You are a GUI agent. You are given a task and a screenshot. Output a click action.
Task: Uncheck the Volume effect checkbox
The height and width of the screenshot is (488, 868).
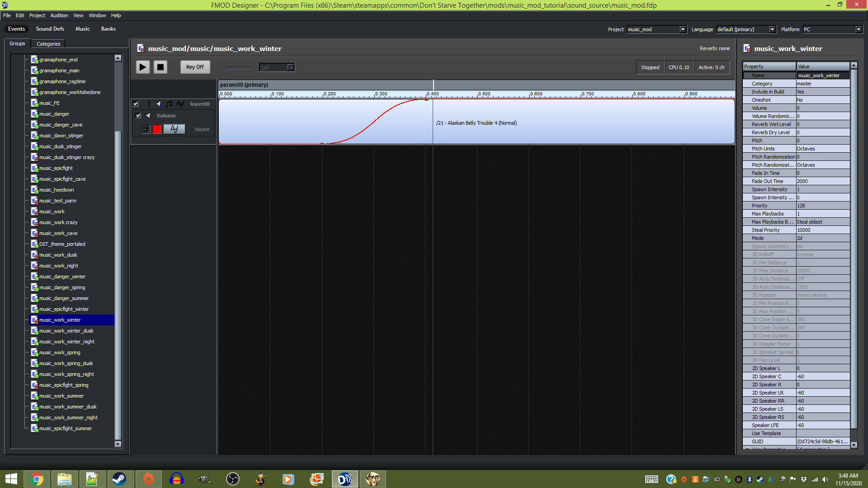(138, 116)
